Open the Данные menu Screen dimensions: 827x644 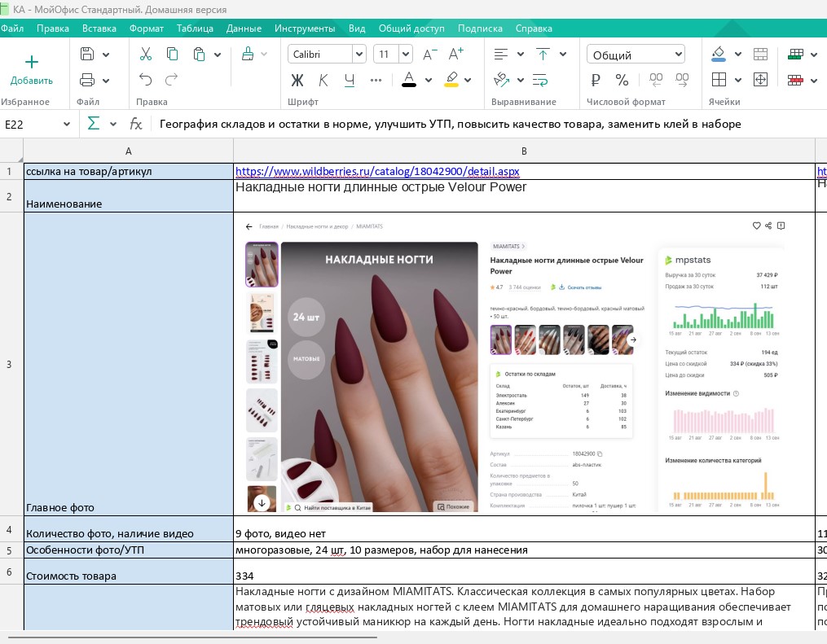244,28
